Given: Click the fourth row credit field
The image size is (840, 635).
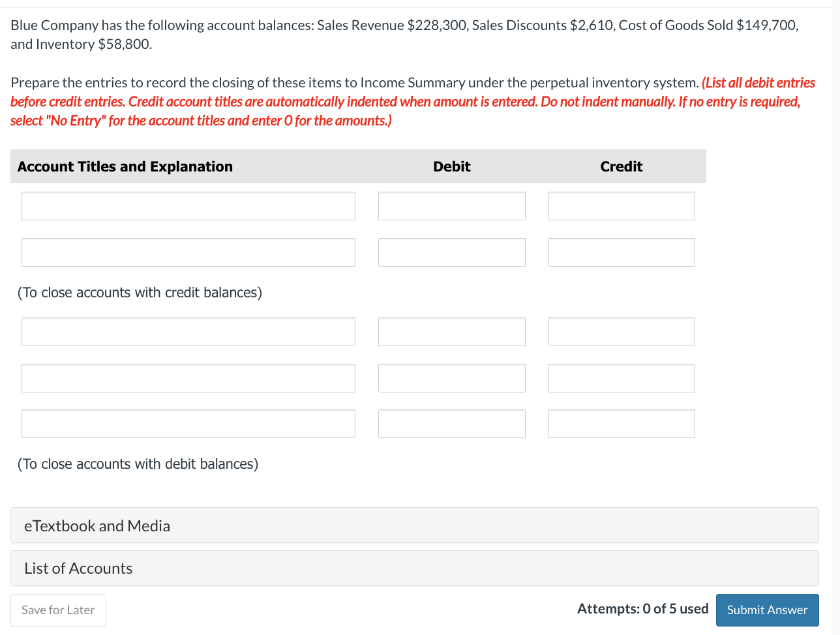Looking at the screenshot, I should coord(621,377).
